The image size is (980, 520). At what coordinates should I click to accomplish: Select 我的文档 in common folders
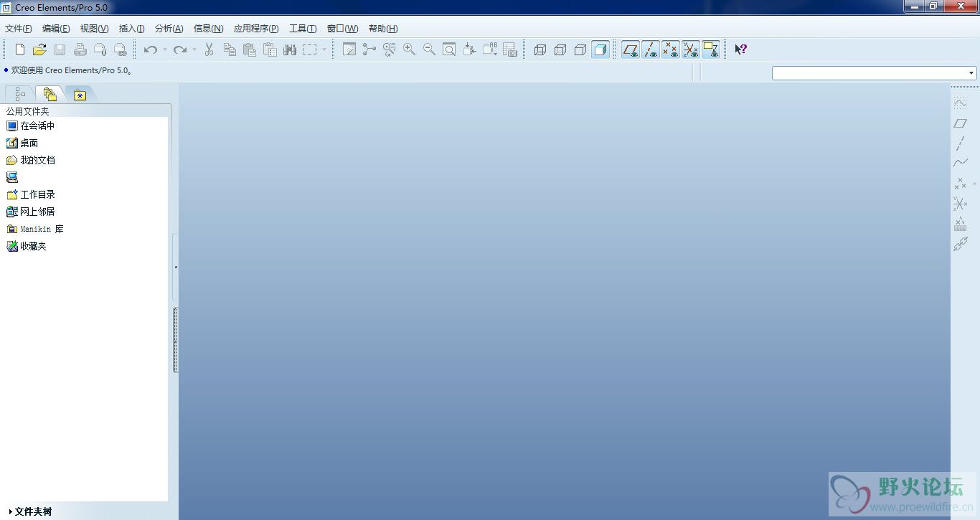pyautogui.click(x=30, y=160)
